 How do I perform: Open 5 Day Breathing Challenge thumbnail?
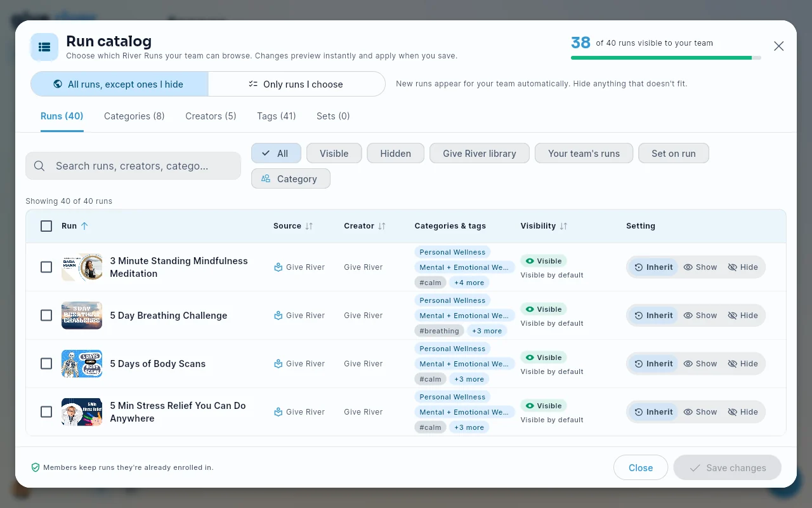[82, 316]
